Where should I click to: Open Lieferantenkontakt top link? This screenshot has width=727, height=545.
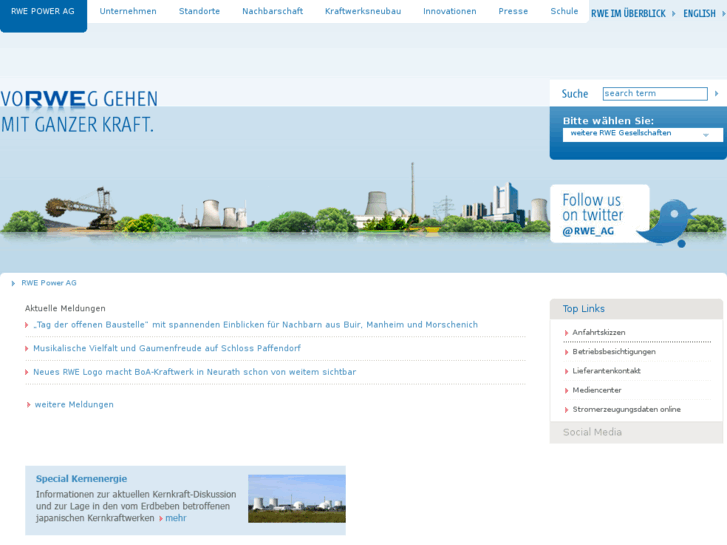click(606, 371)
